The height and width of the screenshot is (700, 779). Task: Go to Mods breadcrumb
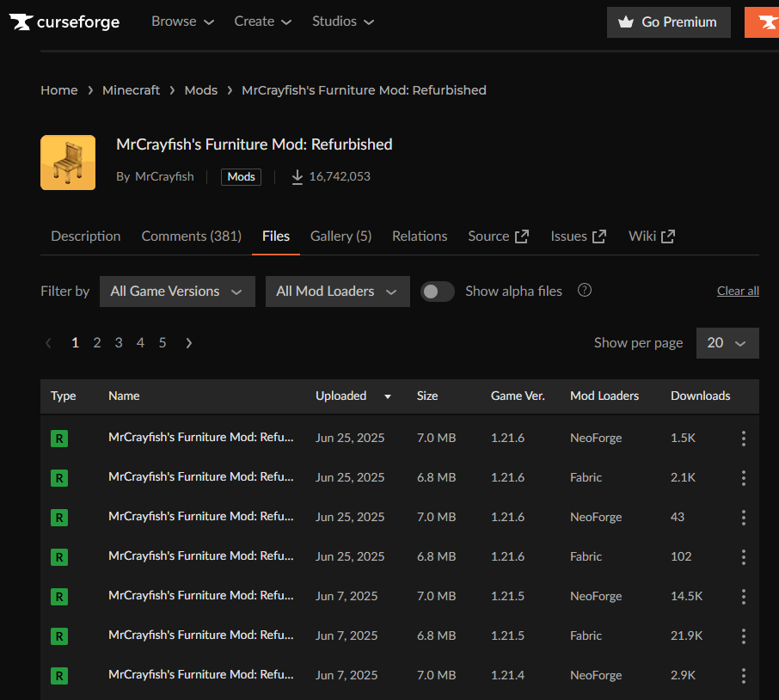pyautogui.click(x=201, y=90)
